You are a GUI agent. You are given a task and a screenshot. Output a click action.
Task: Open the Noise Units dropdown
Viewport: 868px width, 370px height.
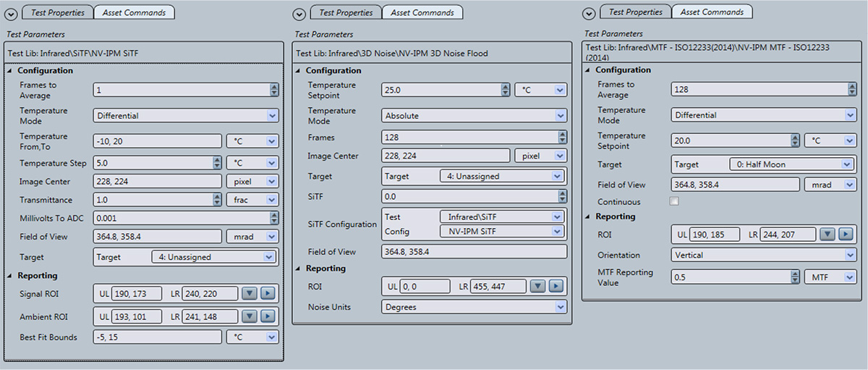pyautogui.click(x=474, y=307)
